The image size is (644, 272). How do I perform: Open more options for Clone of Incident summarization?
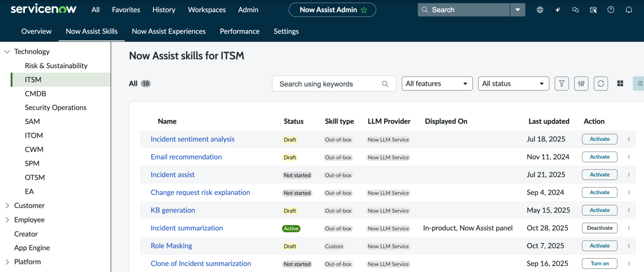coord(629,264)
